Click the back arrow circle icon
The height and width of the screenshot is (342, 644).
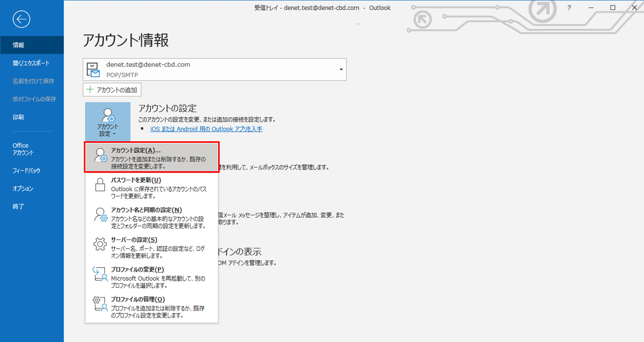coord(22,19)
